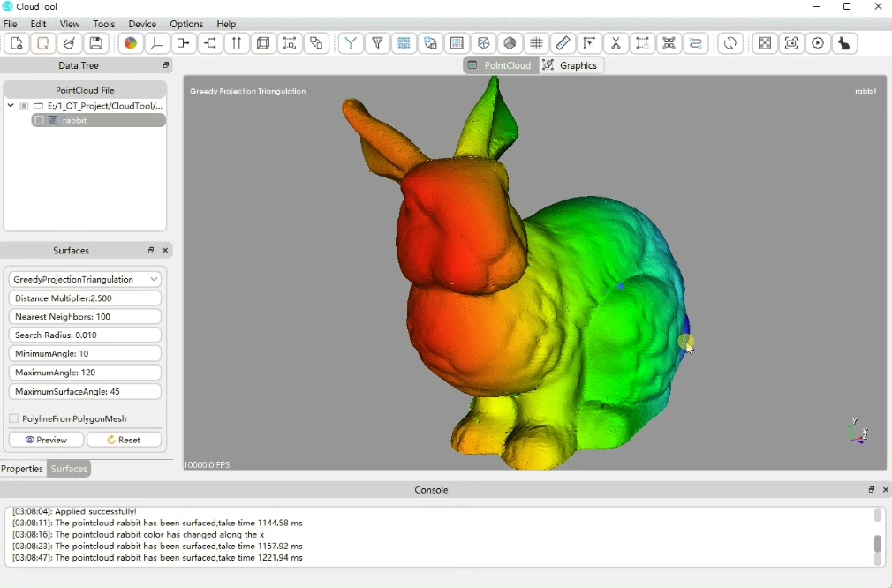892x588 pixels.
Task: Click the coordinate axes icon
Action: (157, 43)
